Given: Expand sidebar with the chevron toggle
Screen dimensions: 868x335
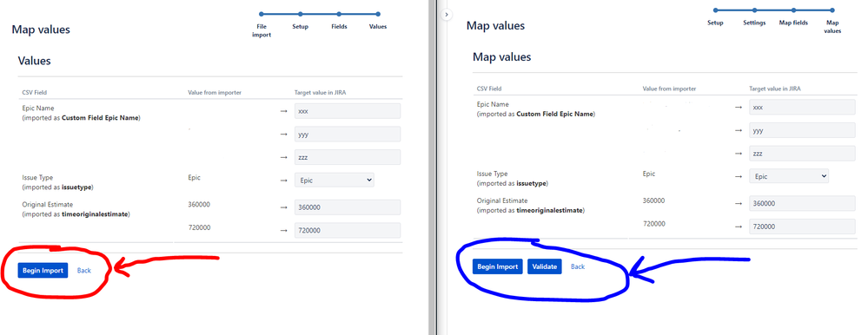Looking at the screenshot, I should (447, 15).
